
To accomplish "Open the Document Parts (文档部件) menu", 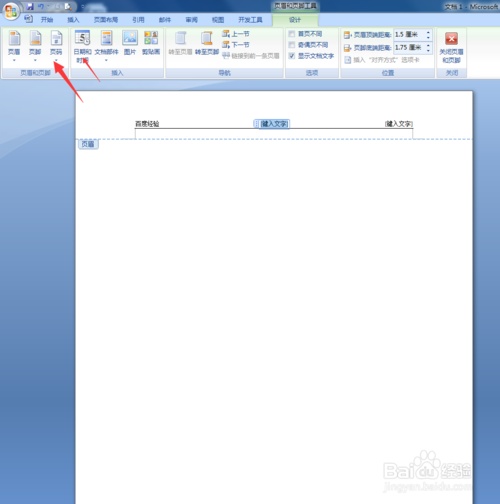I will pyautogui.click(x=106, y=46).
